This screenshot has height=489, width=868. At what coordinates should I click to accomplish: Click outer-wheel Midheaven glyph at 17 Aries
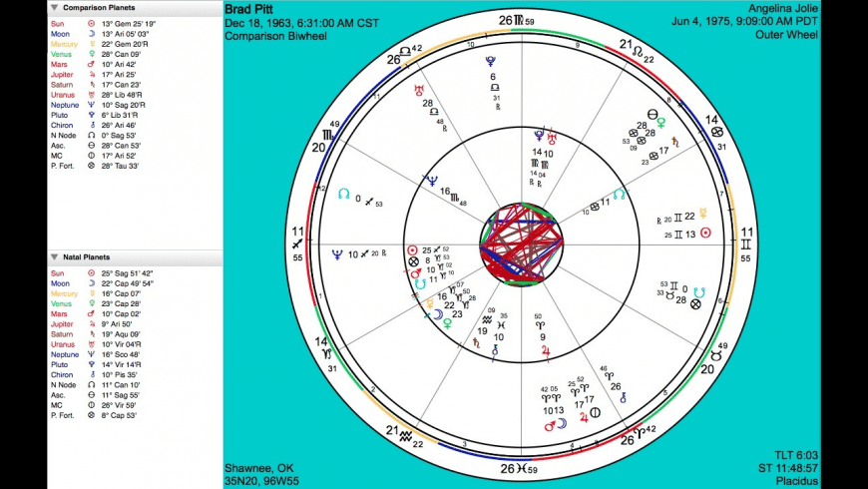[595, 412]
